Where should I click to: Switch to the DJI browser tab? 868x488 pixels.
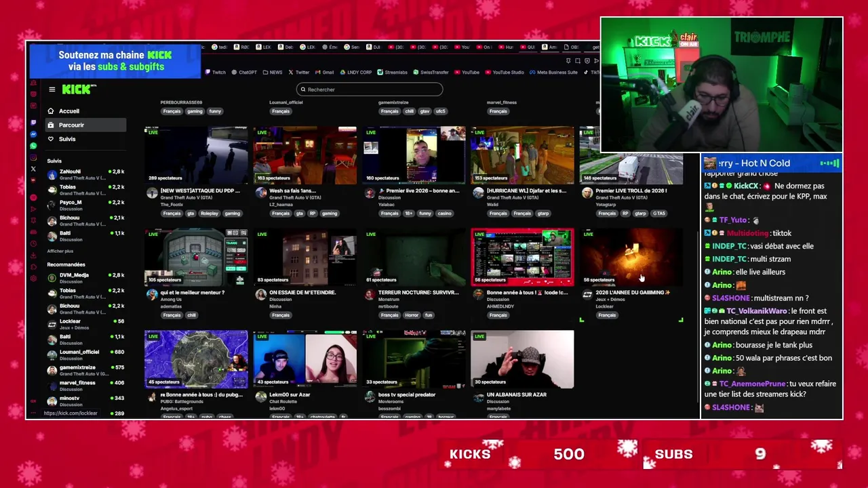click(x=374, y=47)
